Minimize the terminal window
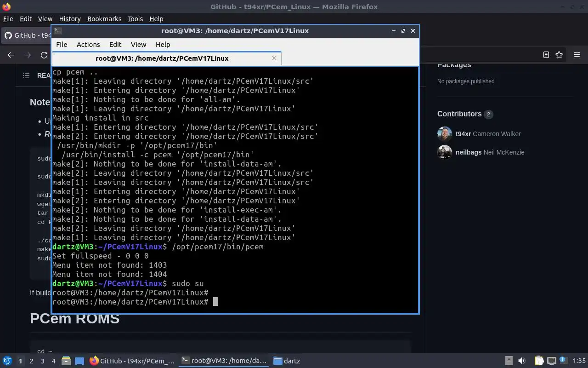This screenshot has width=588, height=368. tap(394, 31)
